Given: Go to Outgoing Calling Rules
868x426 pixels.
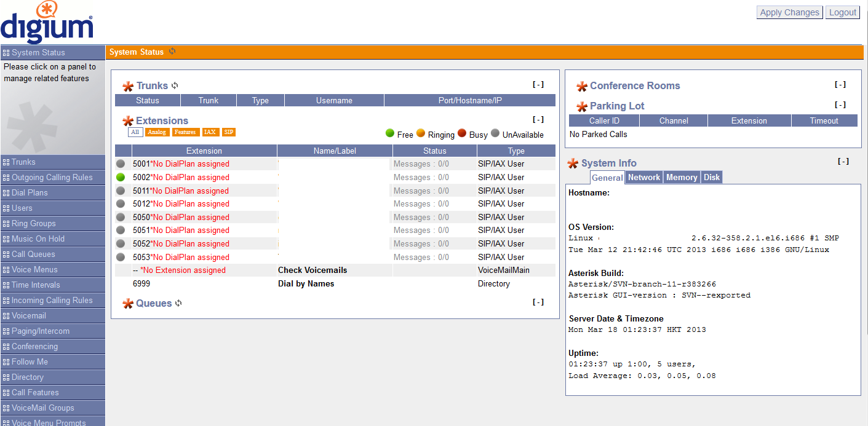Looking at the screenshot, I should click(52, 178).
